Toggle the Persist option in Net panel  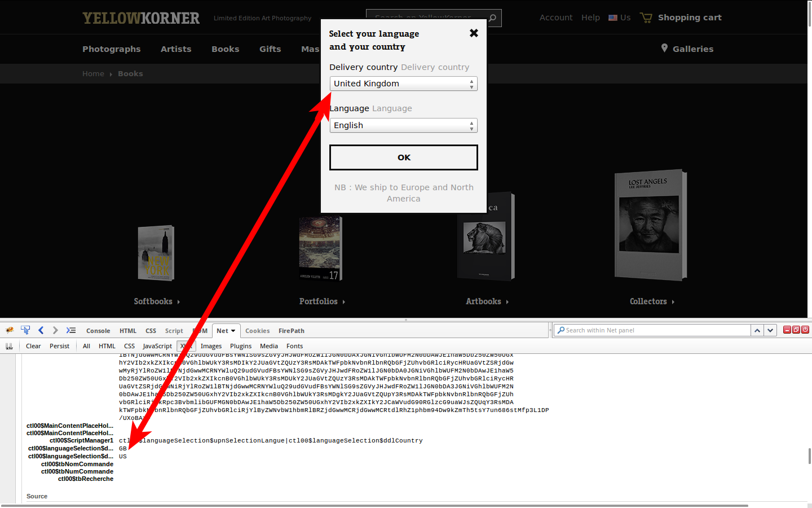pyautogui.click(x=59, y=346)
